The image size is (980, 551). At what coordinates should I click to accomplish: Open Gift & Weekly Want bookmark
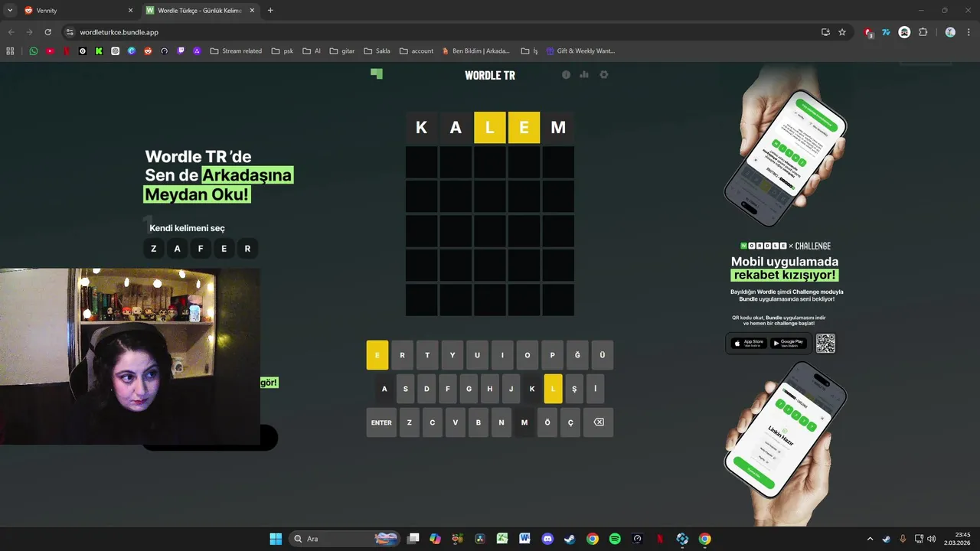[x=580, y=51]
